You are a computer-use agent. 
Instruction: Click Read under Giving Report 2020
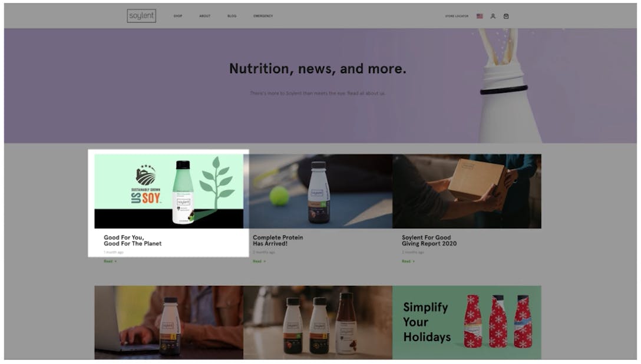(x=408, y=261)
